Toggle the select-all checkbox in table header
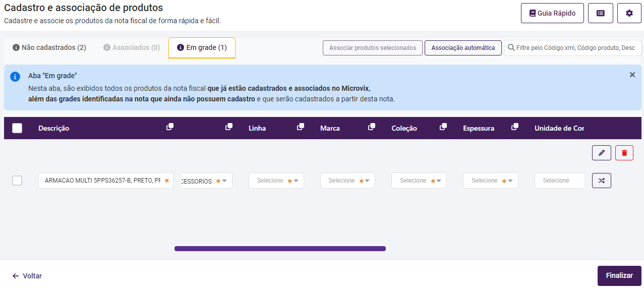 [x=17, y=128]
